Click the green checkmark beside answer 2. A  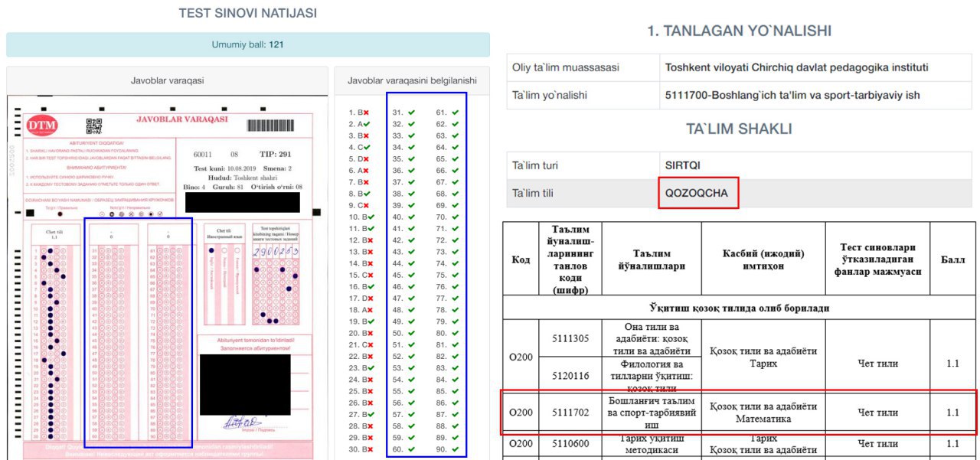coord(367,124)
